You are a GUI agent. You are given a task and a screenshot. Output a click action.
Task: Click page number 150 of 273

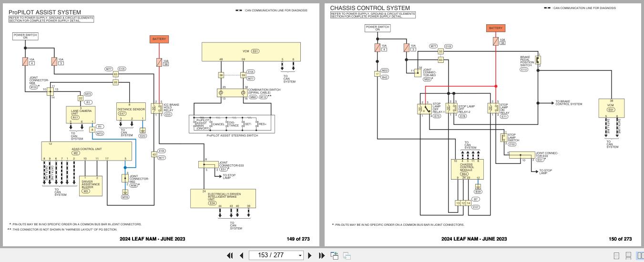(x=620, y=239)
